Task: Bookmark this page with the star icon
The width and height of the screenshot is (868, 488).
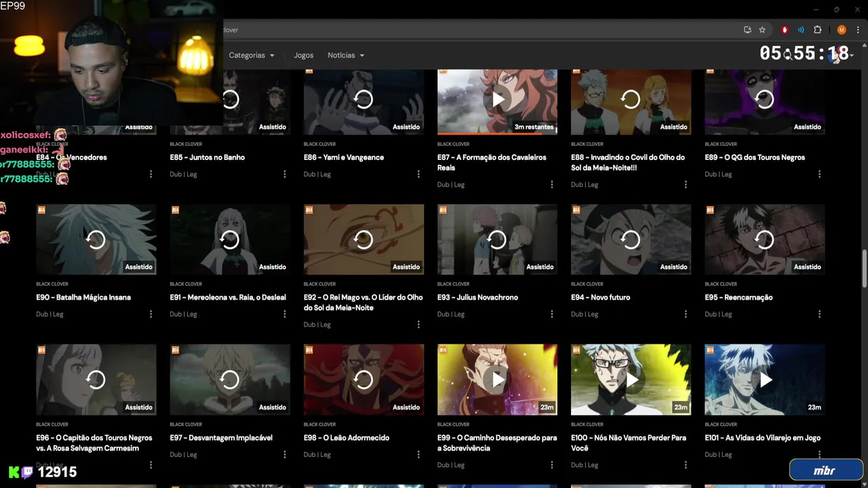Action: tap(762, 30)
